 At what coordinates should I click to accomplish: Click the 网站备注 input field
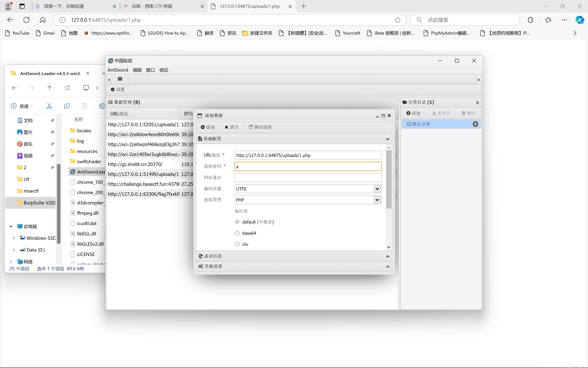pyautogui.click(x=308, y=178)
